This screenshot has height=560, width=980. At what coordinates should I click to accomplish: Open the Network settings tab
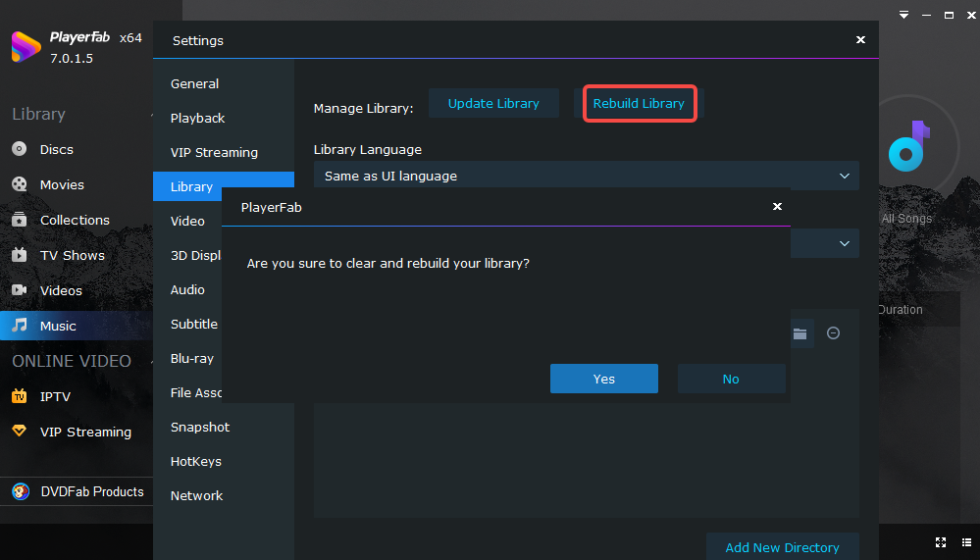pos(197,495)
